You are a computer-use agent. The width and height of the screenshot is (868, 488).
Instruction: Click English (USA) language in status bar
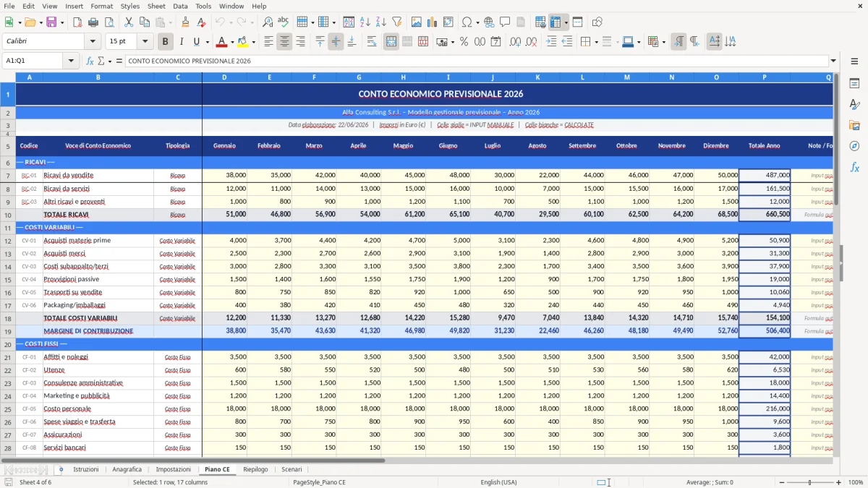point(498,482)
